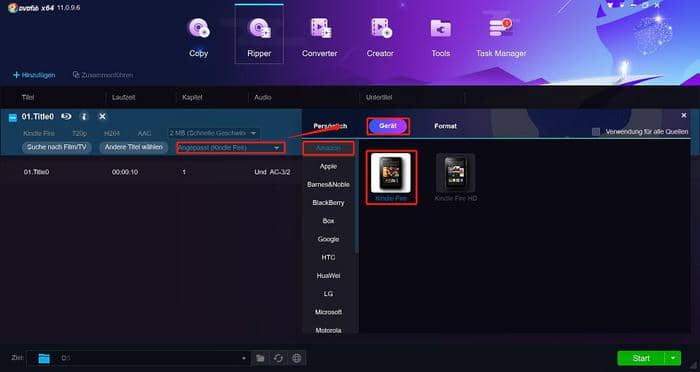
Task: Select the Kindle Fire HD device thumbnail
Action: coord(456,177)
